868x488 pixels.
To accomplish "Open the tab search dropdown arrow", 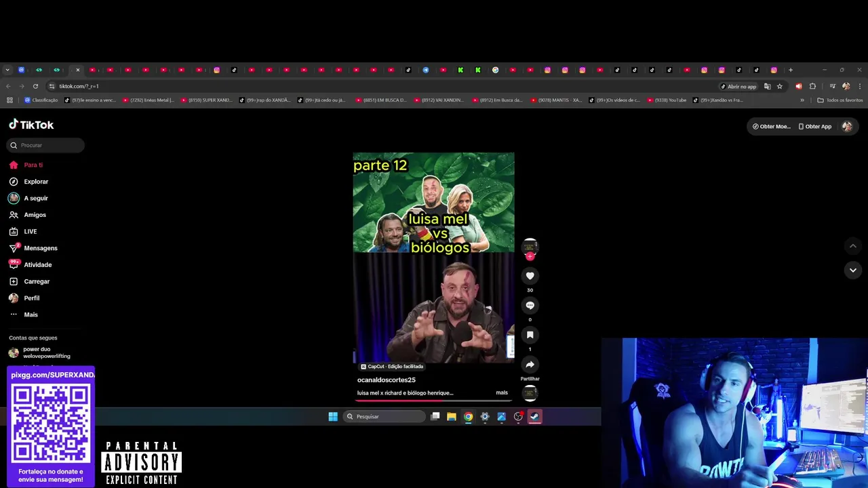I will pyautogui.click(x=7, y=70).
